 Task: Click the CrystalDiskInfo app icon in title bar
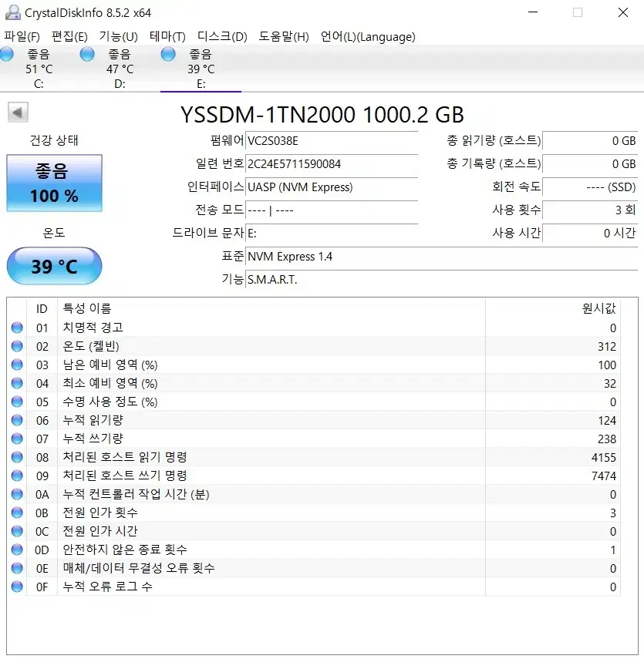tap(12, 12)
